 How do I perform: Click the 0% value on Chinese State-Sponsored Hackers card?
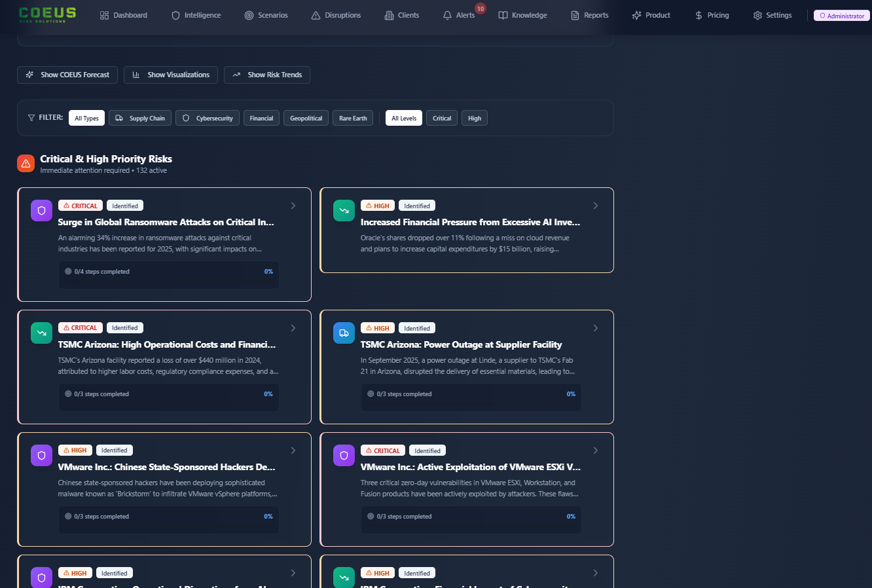[268, 517]
